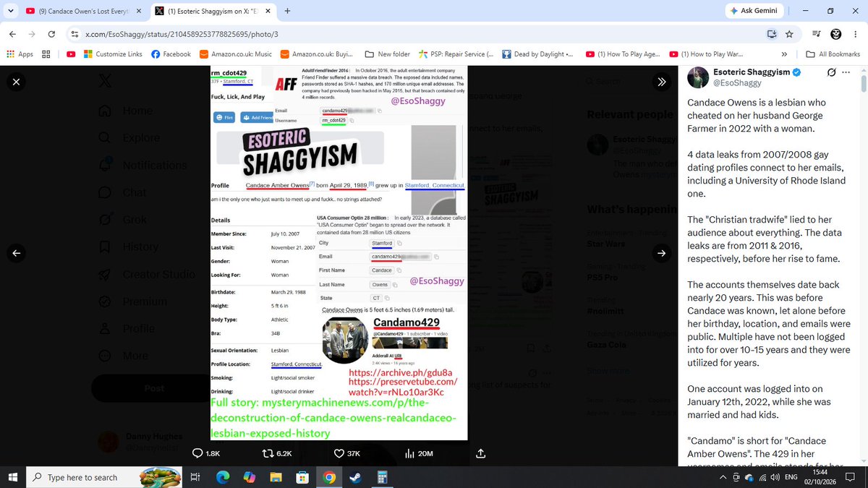Close the YouTube browser tab

coord(139,12)
